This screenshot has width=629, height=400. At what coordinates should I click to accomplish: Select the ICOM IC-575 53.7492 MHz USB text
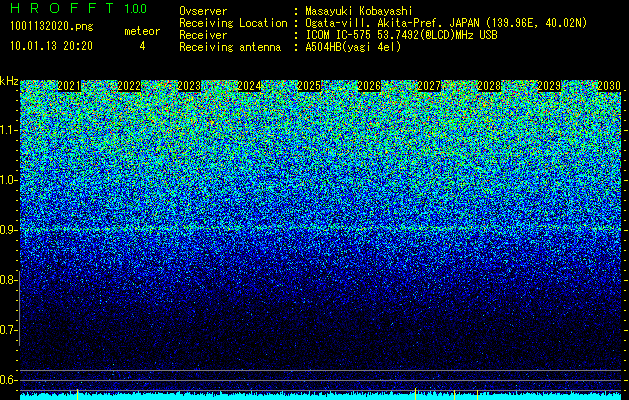(x=401, y=35)
